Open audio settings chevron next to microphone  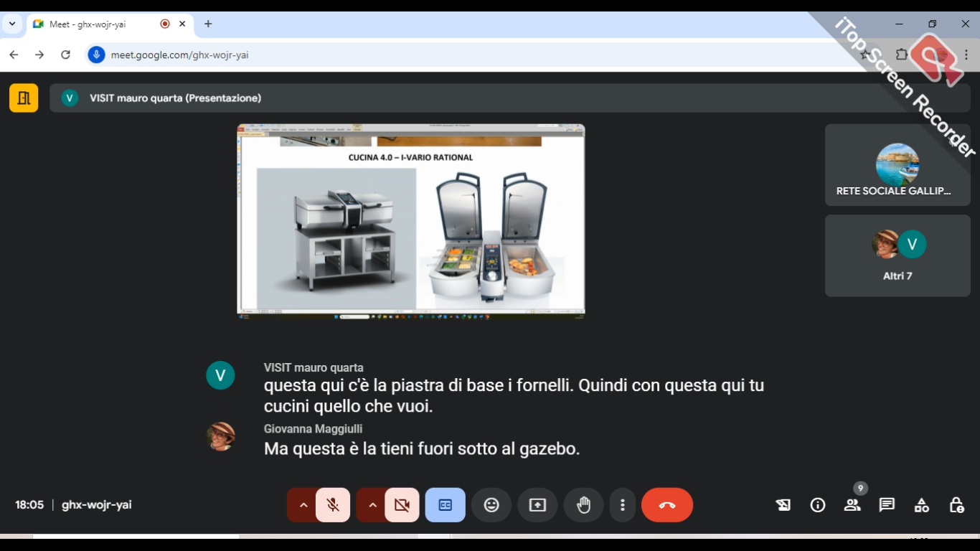click(x=303, y=505)
